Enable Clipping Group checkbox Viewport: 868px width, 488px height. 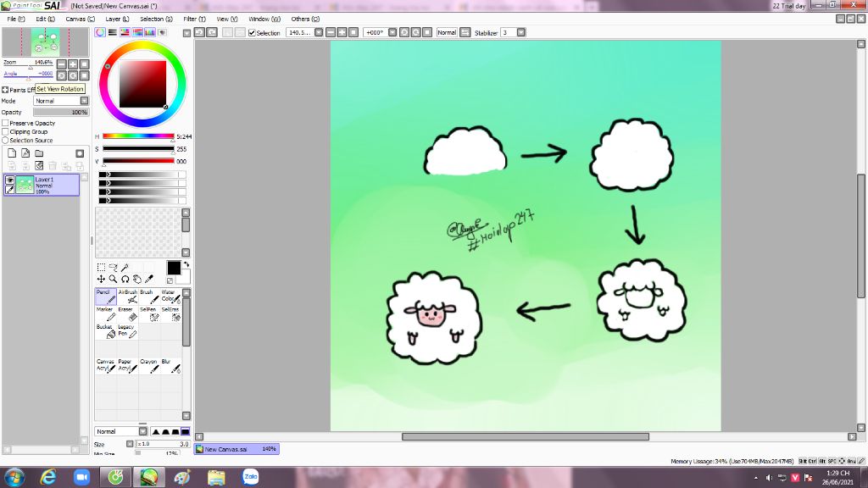pos(6,131)
